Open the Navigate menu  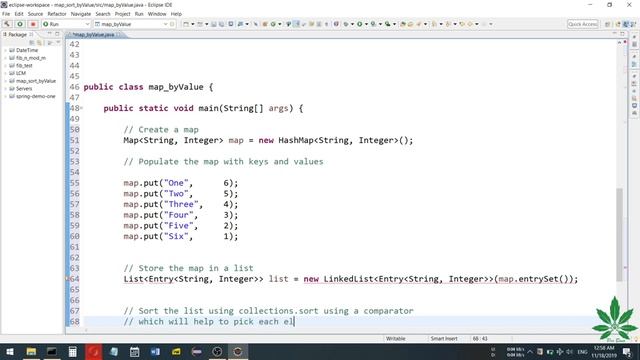point(81,14)
